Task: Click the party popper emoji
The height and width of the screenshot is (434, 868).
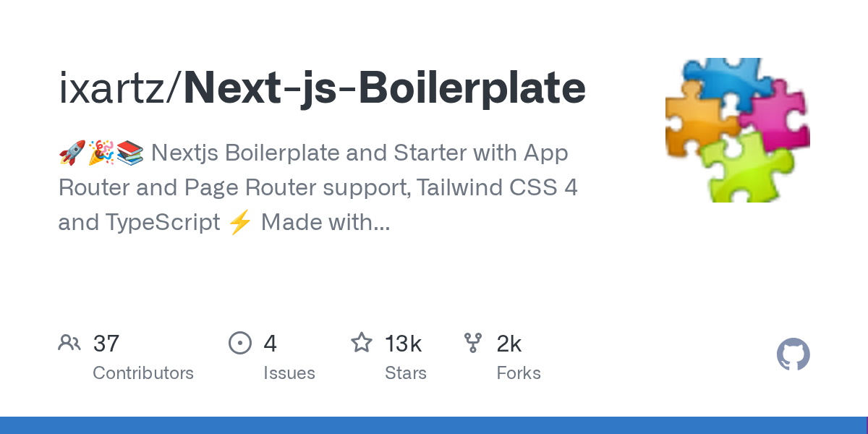Action: pos(101,153)
